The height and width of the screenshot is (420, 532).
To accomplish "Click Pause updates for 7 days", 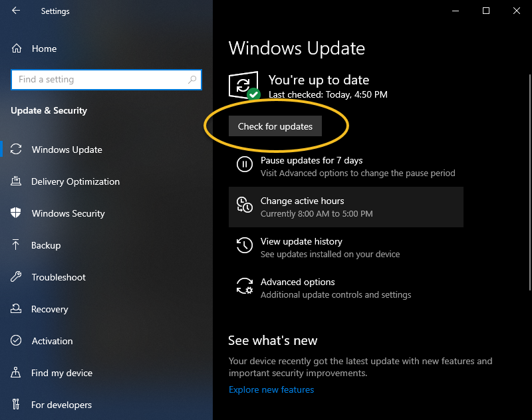I will point(346,166).
